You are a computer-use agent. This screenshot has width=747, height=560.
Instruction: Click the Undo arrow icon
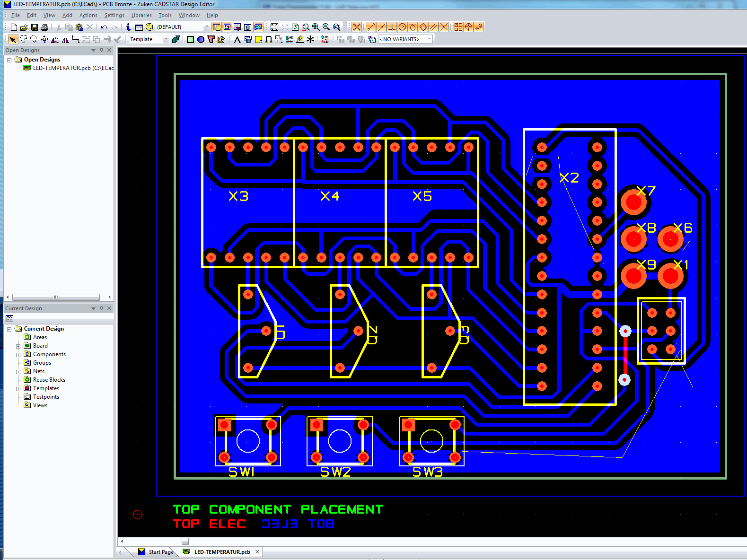click(104, 27)
